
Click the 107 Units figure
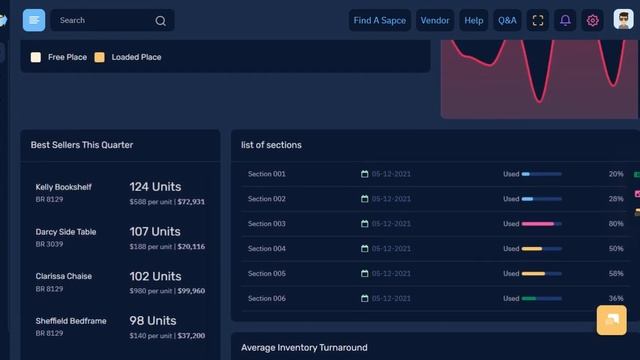[155, 232]
